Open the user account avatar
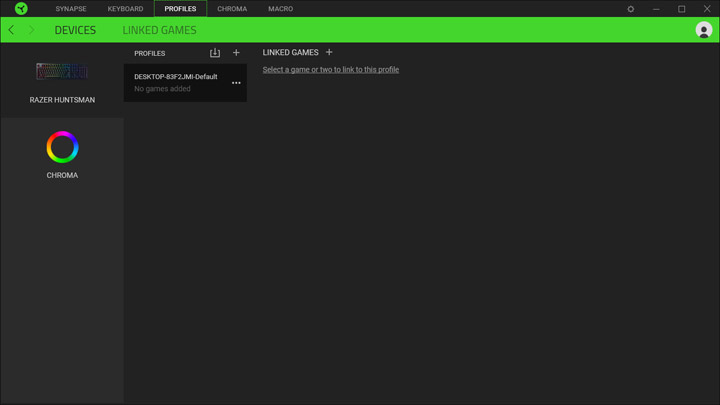This screenshot has width=720, height=405. [x=703, y=30]
